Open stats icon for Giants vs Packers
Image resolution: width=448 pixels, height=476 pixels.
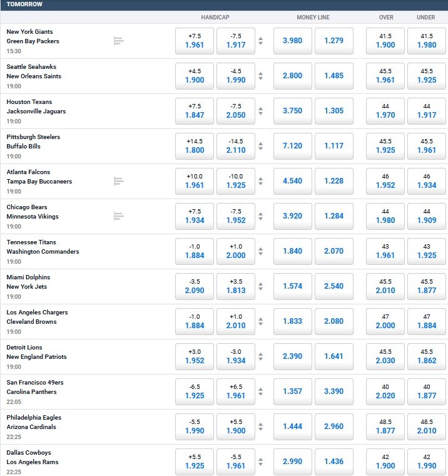pyautogui.click(x=119, y=41)
